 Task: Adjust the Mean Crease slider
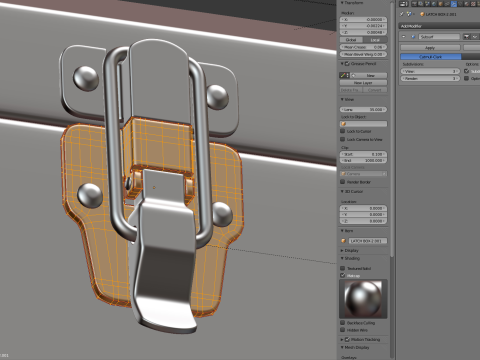363,47
